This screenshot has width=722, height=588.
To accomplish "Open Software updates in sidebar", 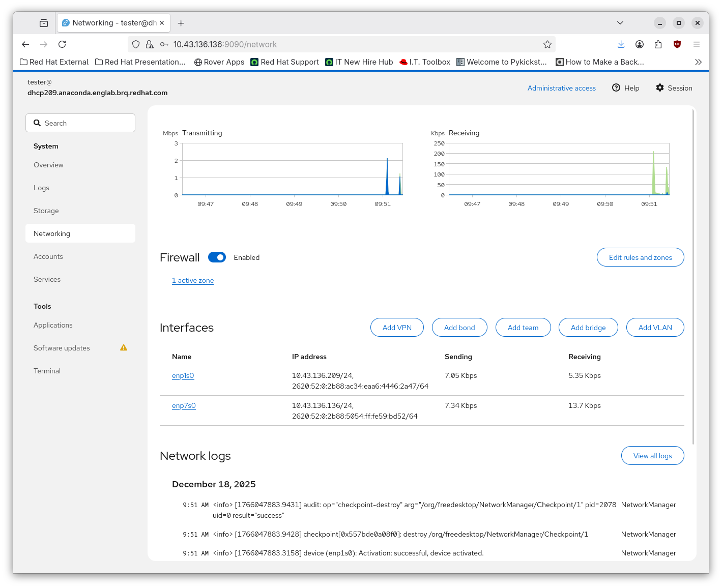I will coord(80,348).
